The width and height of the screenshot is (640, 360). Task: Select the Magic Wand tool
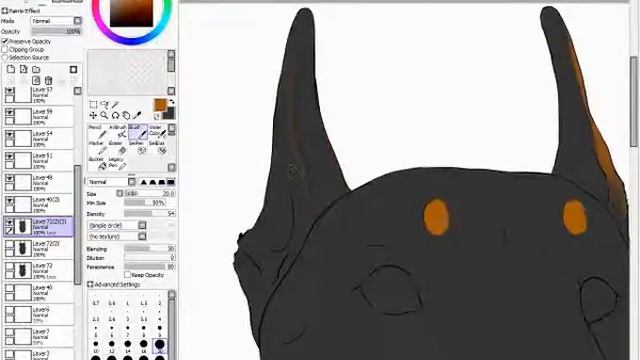click(116, 105)
